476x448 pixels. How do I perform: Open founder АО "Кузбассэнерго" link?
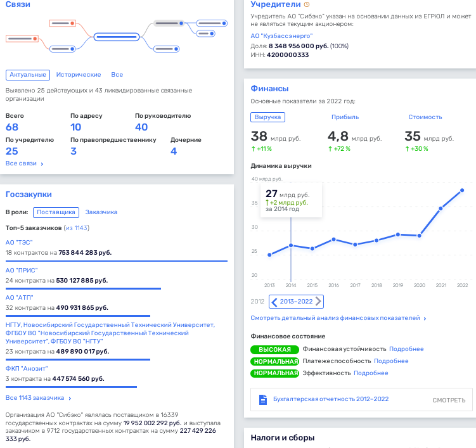coord(276,36)
